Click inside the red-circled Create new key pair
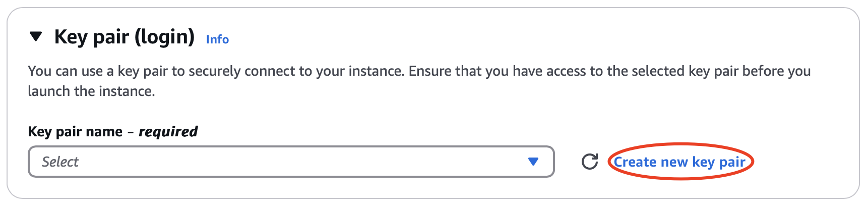This screenshot has height=206, width=868. 679,162
